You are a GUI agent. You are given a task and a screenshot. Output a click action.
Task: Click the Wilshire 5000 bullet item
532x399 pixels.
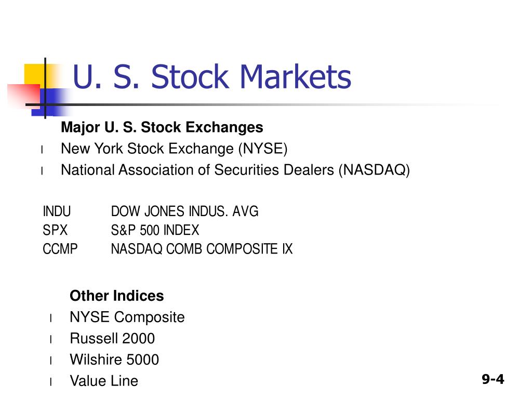114,360
